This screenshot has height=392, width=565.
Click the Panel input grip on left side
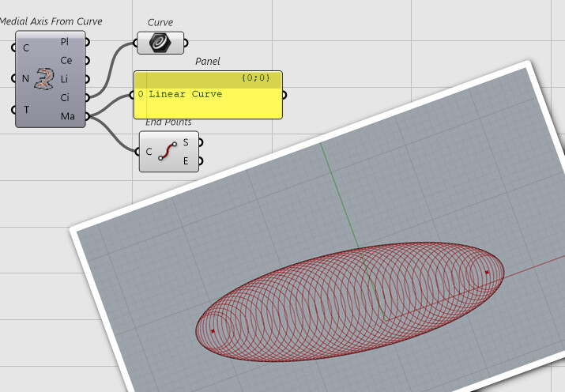[x=132, y=95]
